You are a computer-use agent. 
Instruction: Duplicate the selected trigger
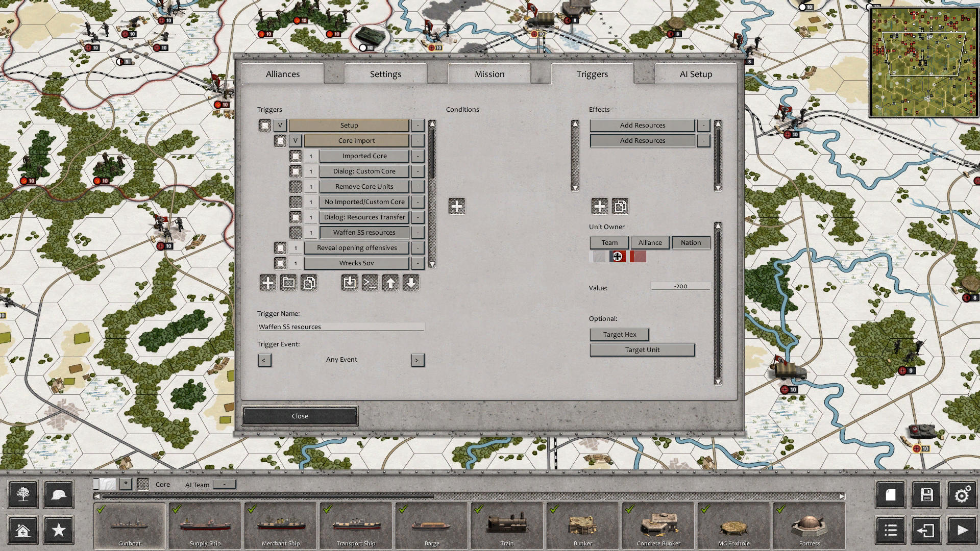point(309,283)
